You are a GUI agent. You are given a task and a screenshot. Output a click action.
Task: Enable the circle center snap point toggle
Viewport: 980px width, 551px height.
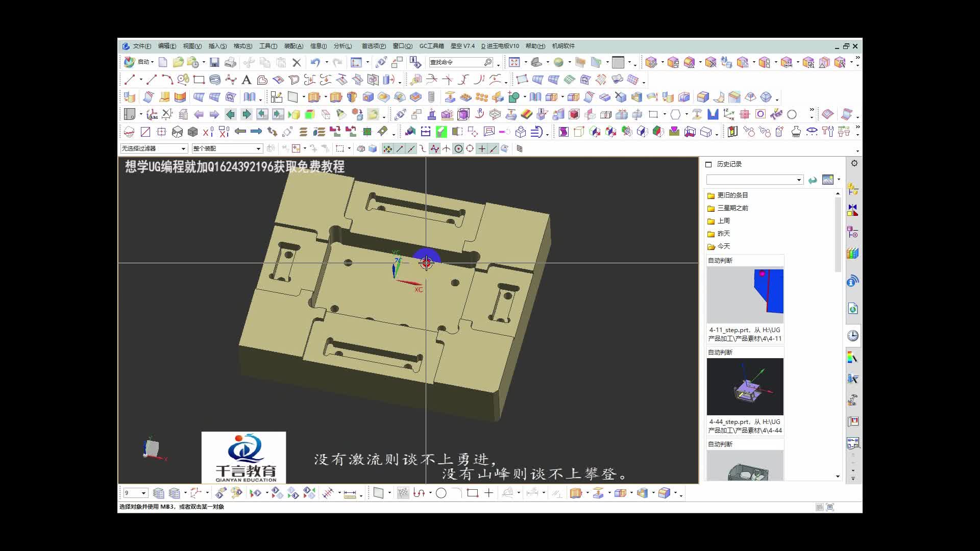point(458,148)
